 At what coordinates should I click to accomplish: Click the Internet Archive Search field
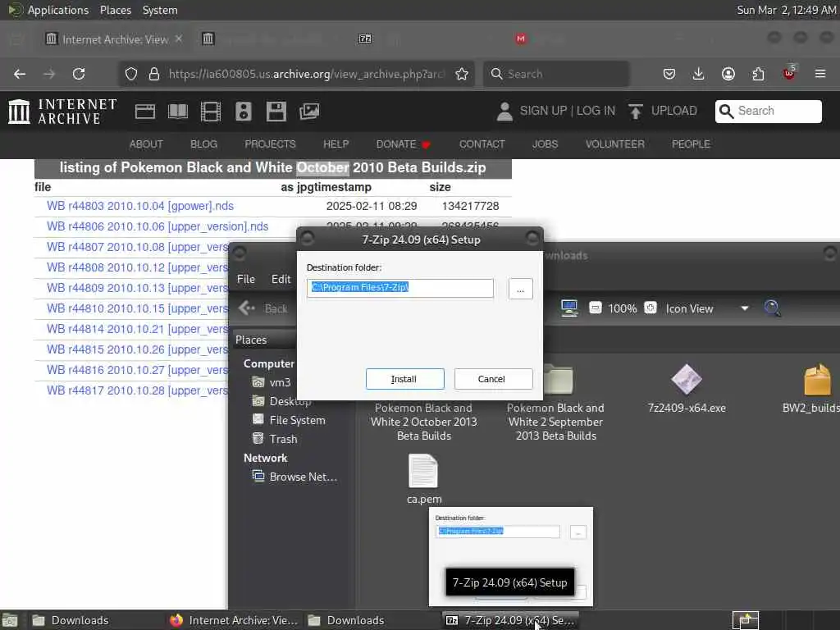pos(768,111)
